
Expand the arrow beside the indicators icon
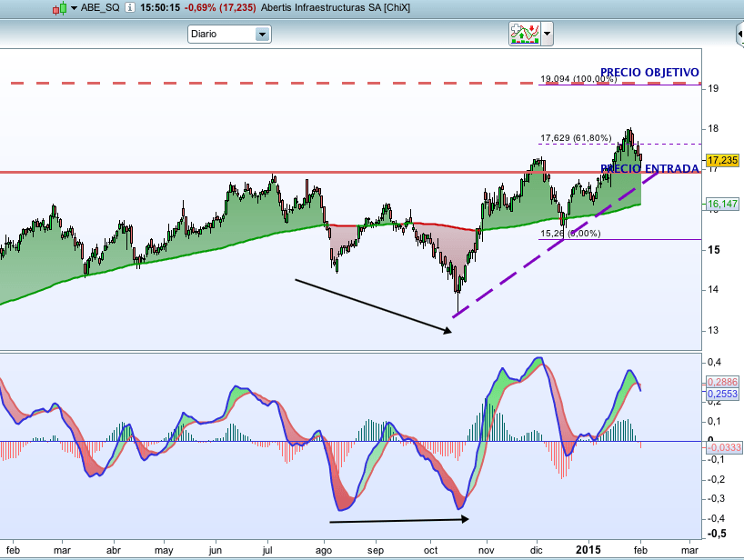(548, 34)
